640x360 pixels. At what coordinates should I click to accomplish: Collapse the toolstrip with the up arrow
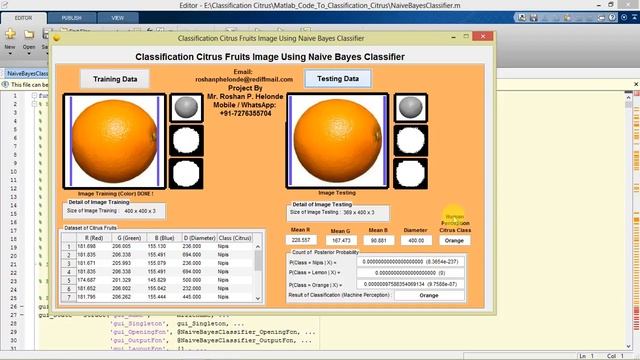coord(635,18)
